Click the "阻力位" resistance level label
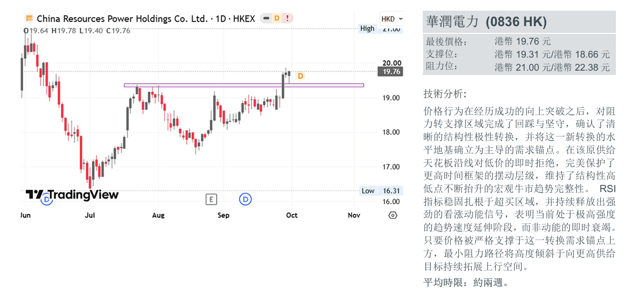 coord(442,67)
